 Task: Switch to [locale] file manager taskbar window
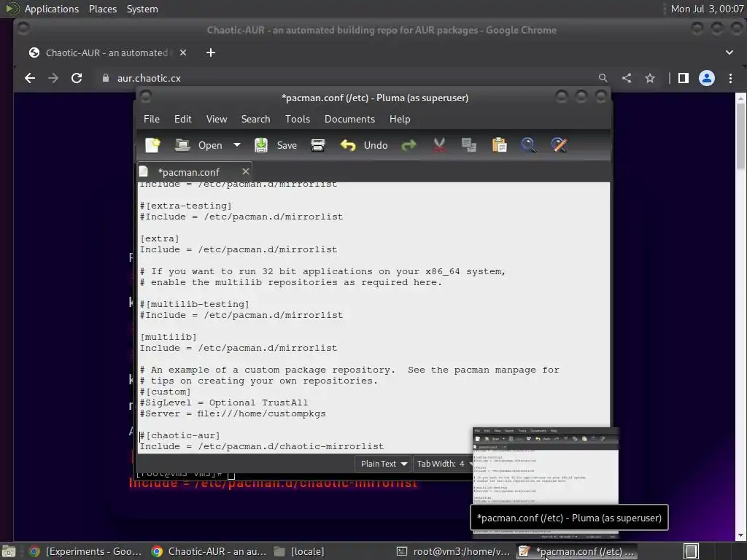pos(299,551)
